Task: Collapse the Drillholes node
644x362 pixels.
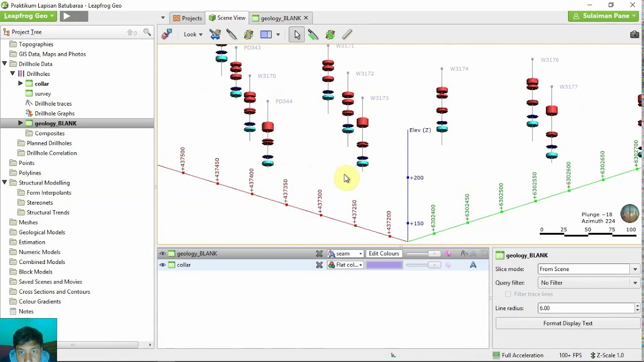Action: click(13, 73)
